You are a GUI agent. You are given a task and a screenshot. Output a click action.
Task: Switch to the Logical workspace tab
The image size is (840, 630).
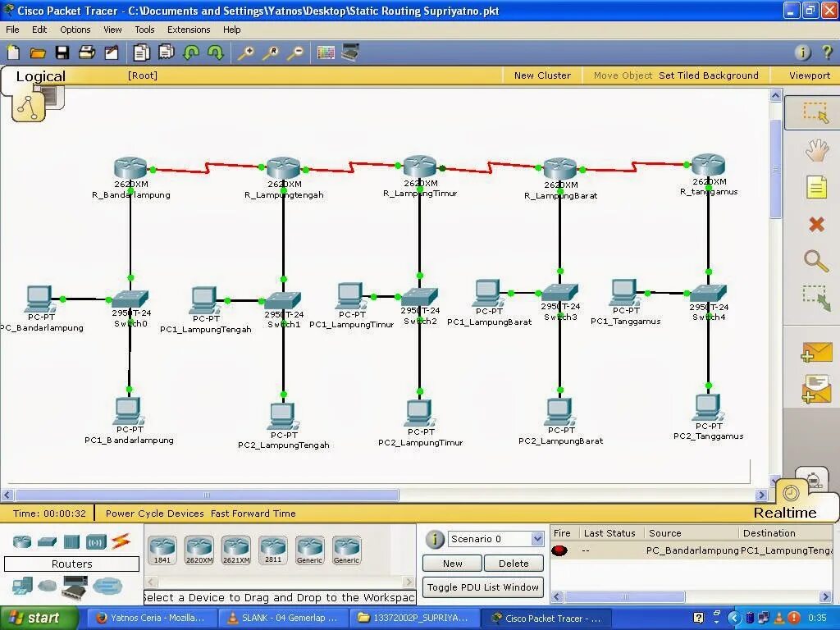(41, 76)
